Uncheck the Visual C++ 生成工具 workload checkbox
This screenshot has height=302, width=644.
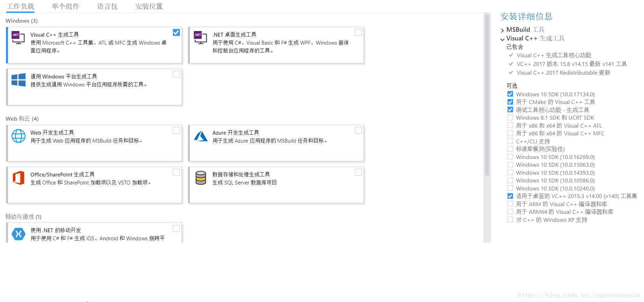pyautogui.click(x=176, y=32)
